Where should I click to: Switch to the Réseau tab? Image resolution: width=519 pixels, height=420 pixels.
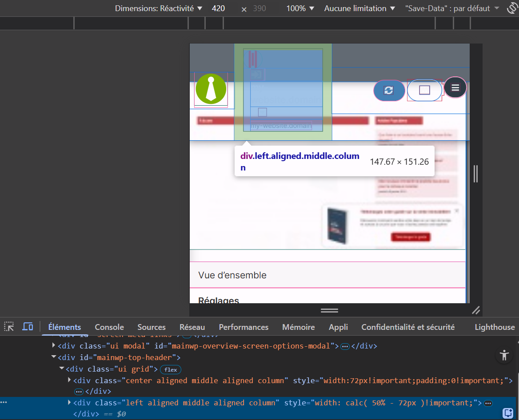click(192, 327)
